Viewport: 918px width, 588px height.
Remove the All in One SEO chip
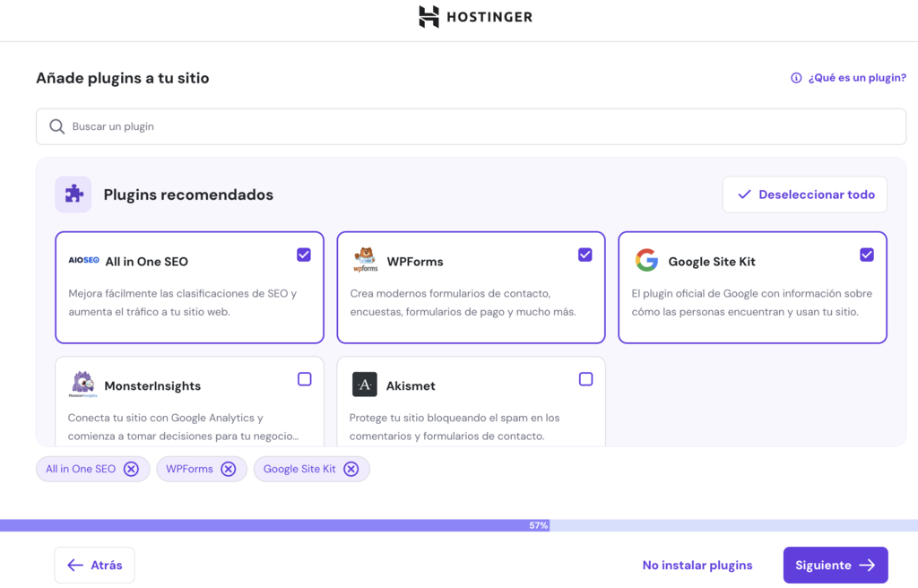click(x=132, y=469)
